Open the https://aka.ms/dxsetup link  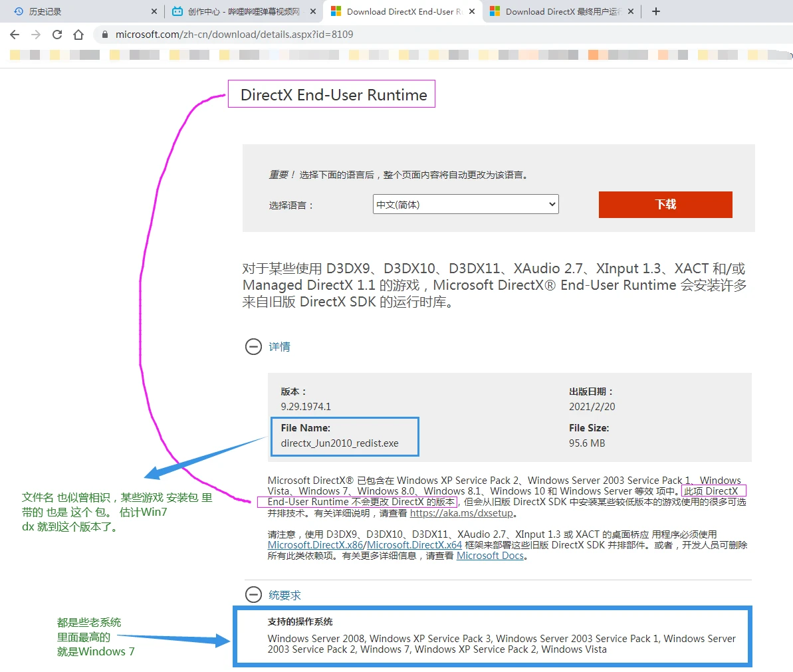coord(461,513)
